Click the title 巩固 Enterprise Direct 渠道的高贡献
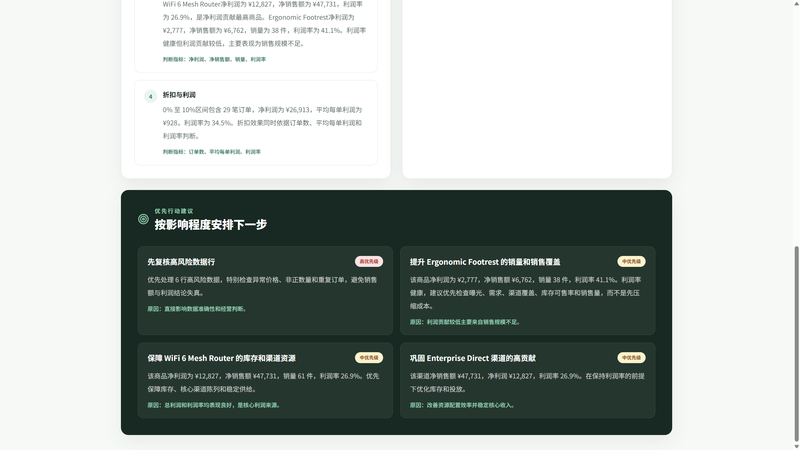800x450 pixels. point(473,358)
